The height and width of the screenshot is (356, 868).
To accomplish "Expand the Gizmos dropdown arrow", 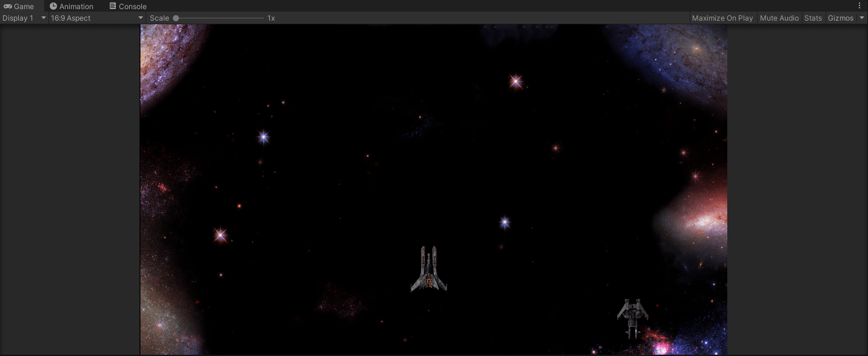I will click(862, 18).
